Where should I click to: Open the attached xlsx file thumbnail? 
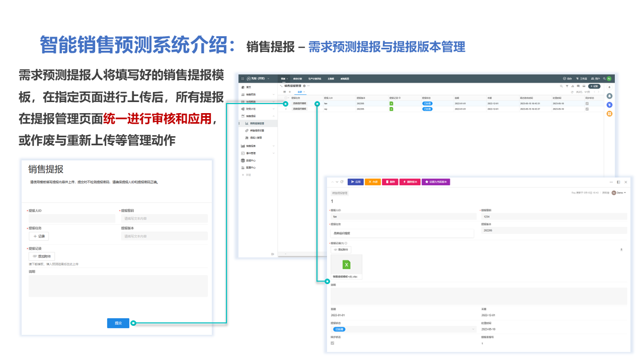(346, 265)
